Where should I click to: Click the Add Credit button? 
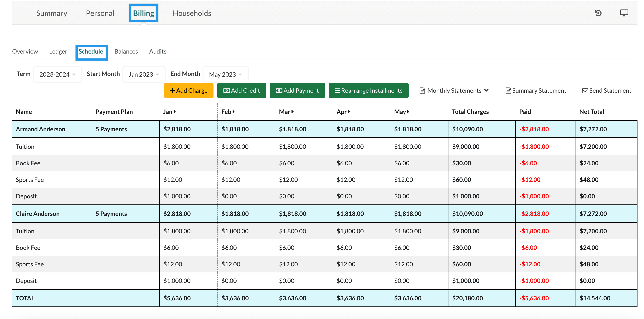click(241, 91)
